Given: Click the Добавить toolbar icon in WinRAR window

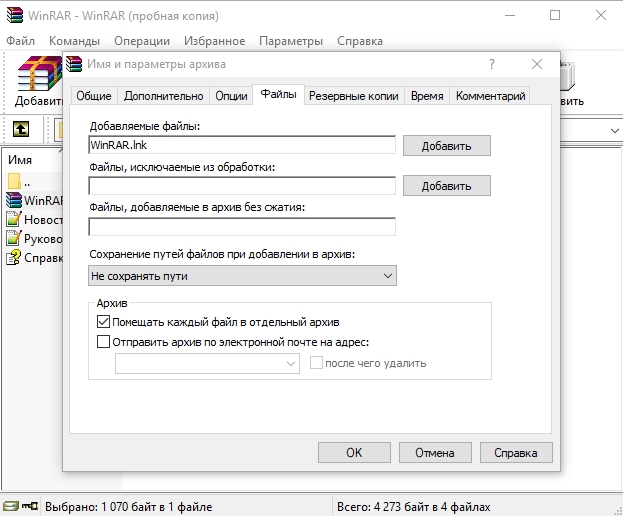Looking at the screenshot, I should point(39,81).
